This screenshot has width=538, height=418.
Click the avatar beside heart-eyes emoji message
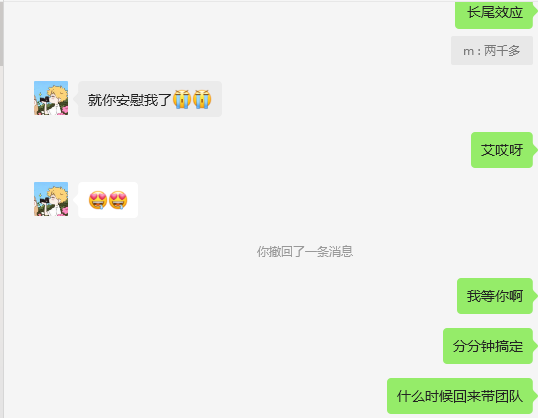pyautogui.click(x=51, y=199)
